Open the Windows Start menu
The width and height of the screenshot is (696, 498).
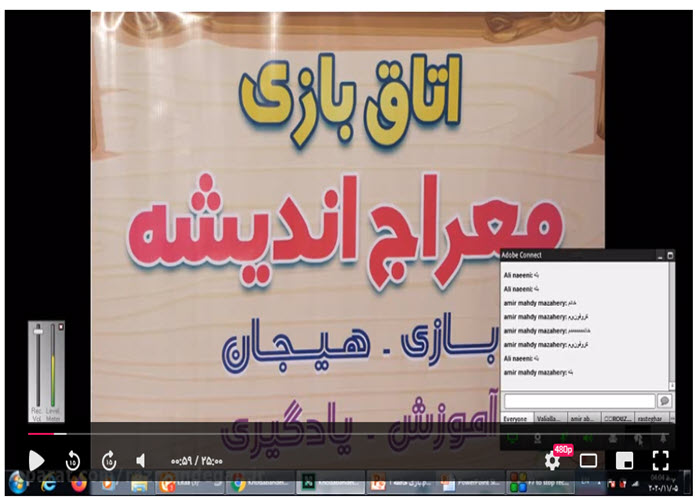pos(18,483)
